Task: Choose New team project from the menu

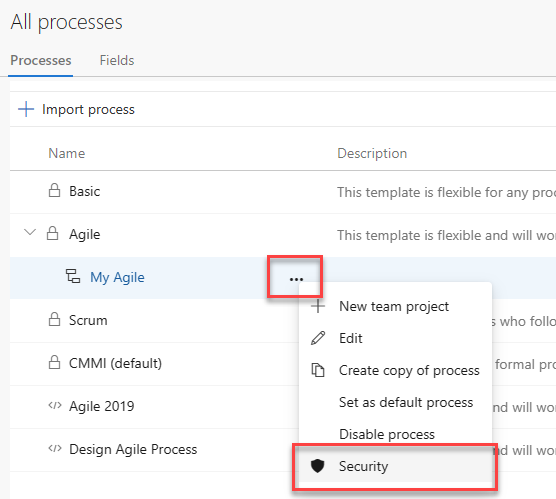Action: [394, 306]
